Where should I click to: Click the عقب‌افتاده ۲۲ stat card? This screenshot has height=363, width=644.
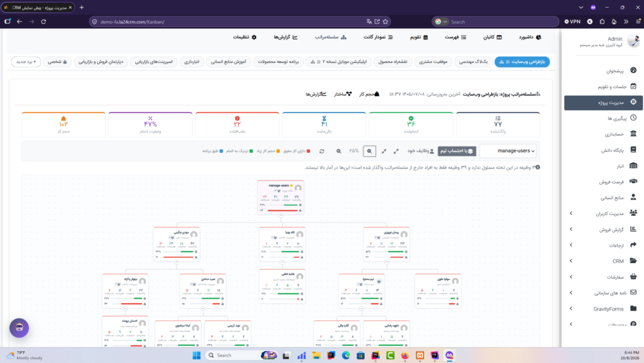click(x=237, y=125)
